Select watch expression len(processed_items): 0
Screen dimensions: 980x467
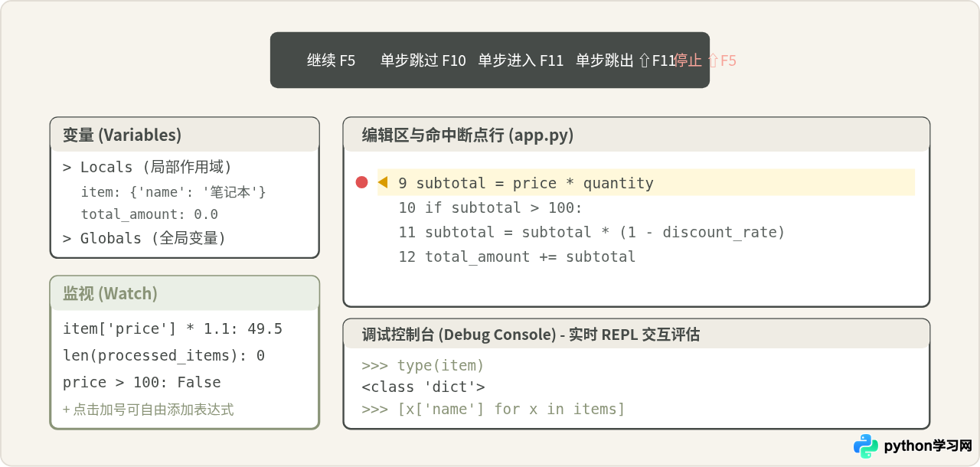pyautogui.click(x=164, y=356)
